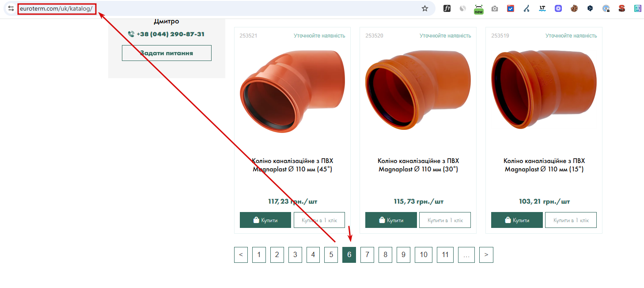Open the purple sun-shaped extension

558,8
